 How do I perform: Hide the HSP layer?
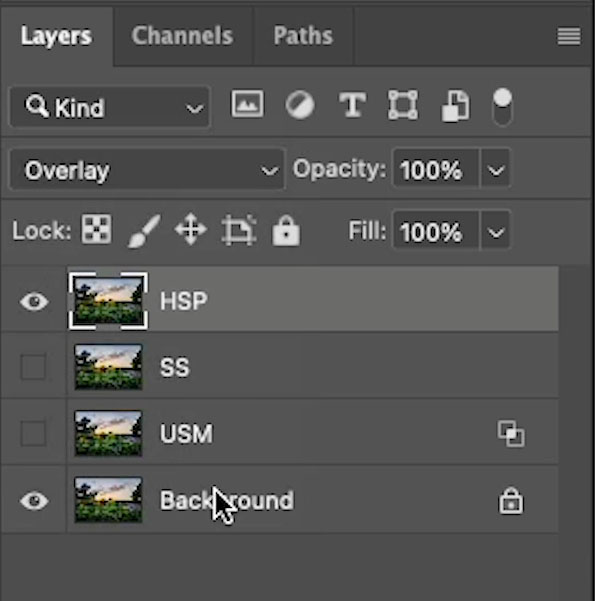click(x=34, y=301)
